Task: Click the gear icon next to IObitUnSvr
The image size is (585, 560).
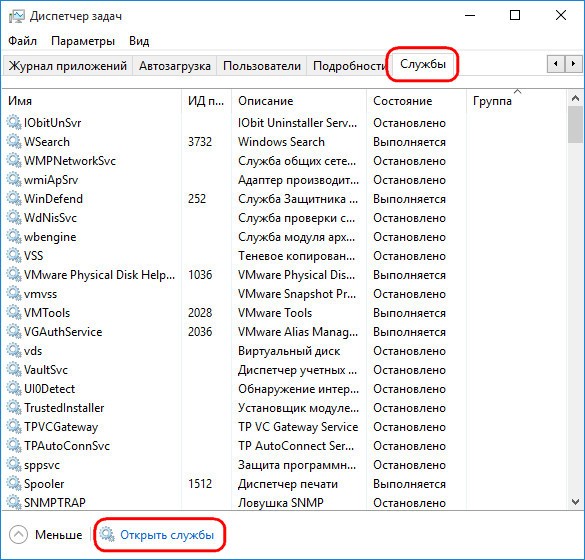Action: [x=14, y=122]
